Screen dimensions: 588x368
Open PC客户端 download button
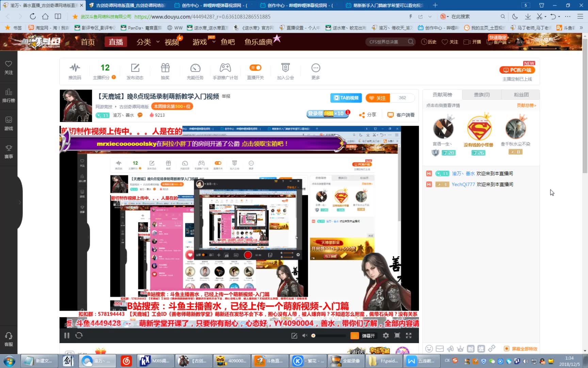point(517,70)
